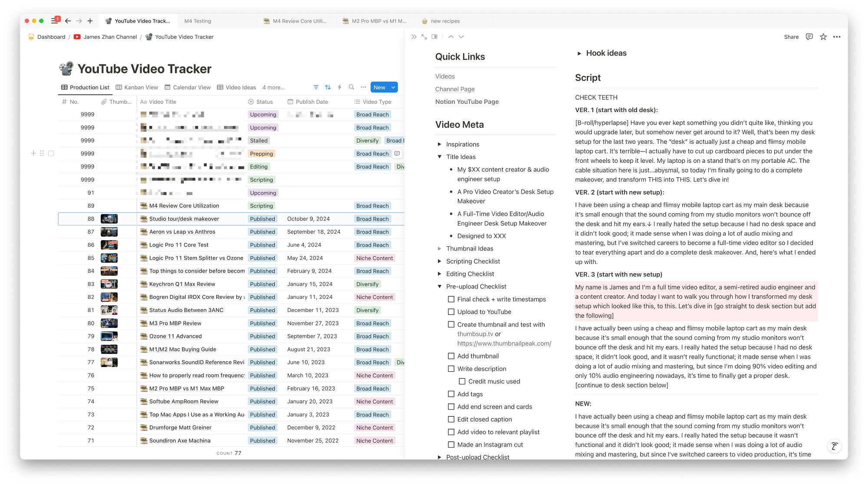Expand Thumbnail Ideas toggle
Screen dimensions: 868x486
tap(440, 248)
